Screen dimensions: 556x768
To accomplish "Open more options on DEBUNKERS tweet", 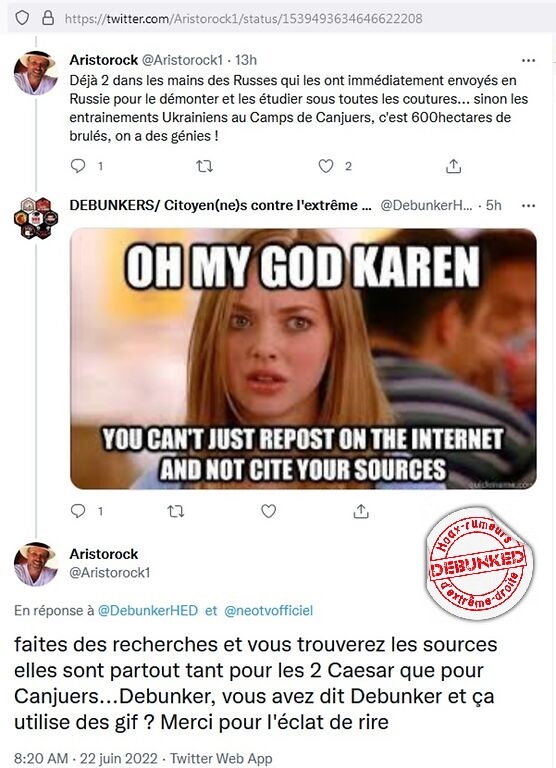I will click(529, 206).
